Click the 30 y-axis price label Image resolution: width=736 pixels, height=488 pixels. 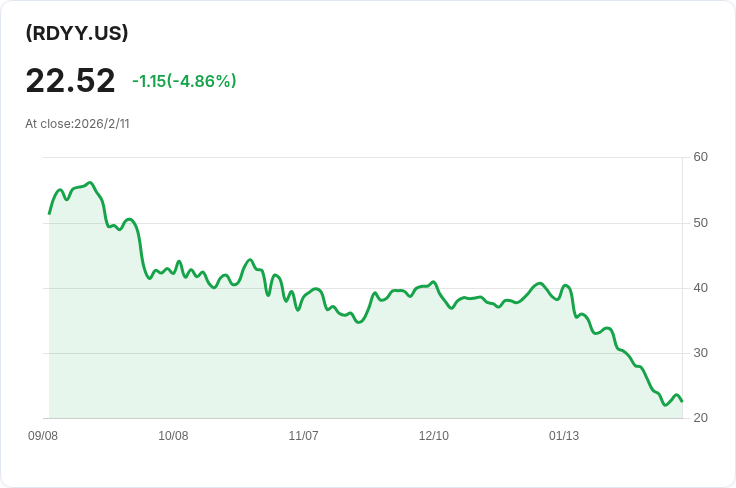[700, 353]
